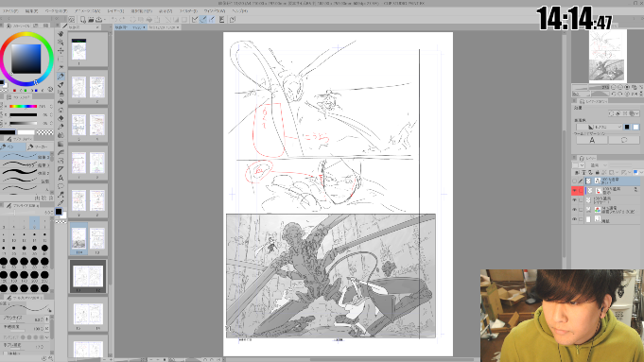Viewport: 644px width, 362px height.
Task: Select the Frame border tool in toolbox
Action: 61,161
